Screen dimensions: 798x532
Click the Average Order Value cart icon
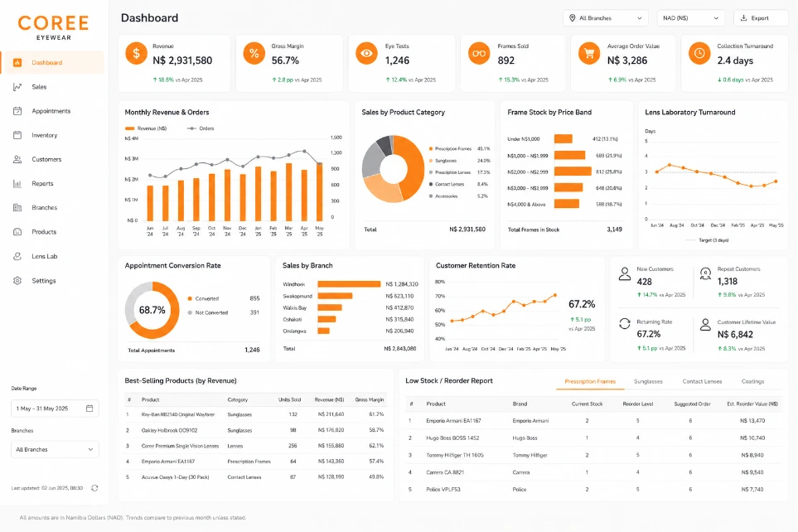(x=589, y=54)
